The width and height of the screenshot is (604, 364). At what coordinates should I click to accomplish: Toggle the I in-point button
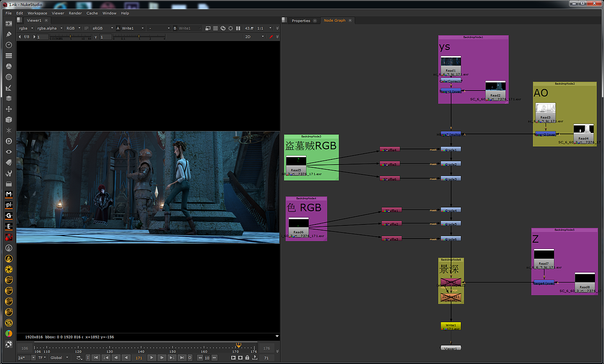click(88, 358)
